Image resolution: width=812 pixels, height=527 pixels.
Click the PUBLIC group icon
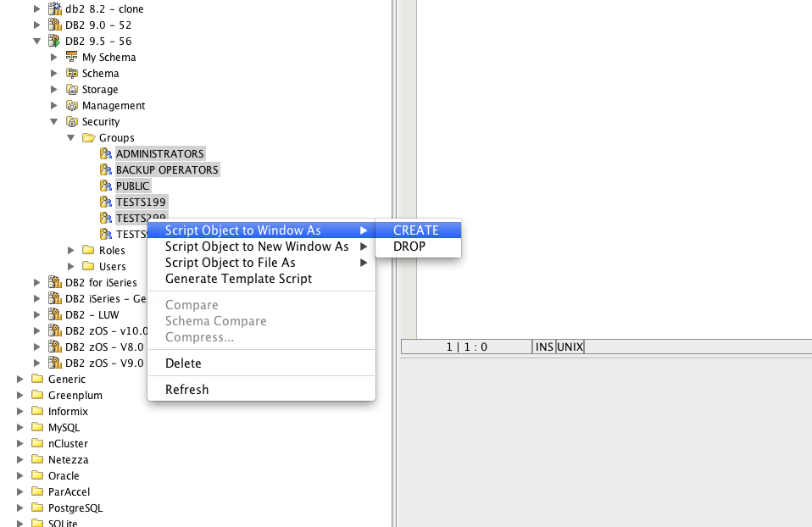(x=106, y=186)
